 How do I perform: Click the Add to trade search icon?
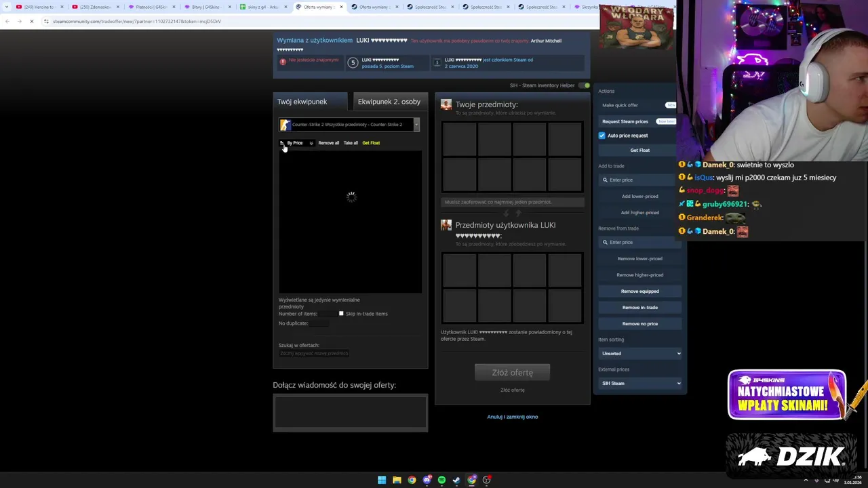coord(605,180)
